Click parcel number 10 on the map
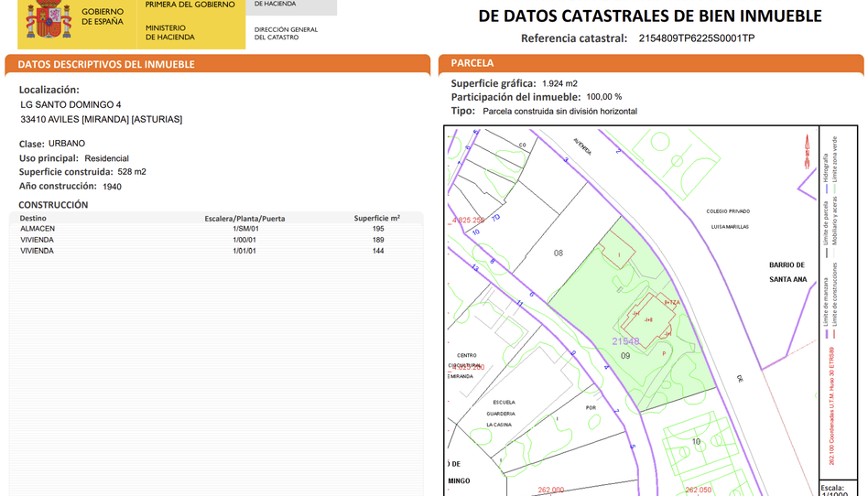This screenshot has height=496, width=868. pos(696,442)
